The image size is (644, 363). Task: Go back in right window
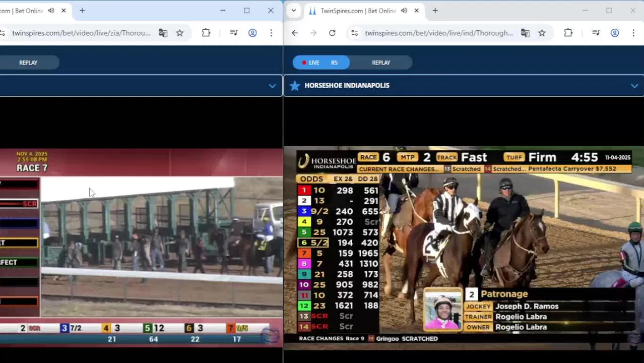(x=295, y=33)
